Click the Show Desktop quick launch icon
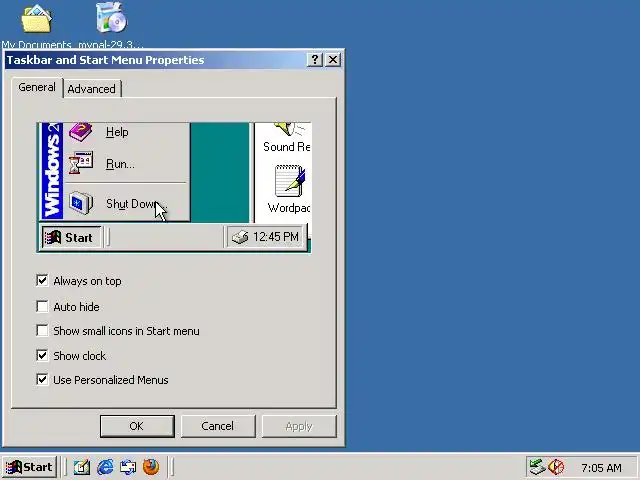 tap(82, 467)
